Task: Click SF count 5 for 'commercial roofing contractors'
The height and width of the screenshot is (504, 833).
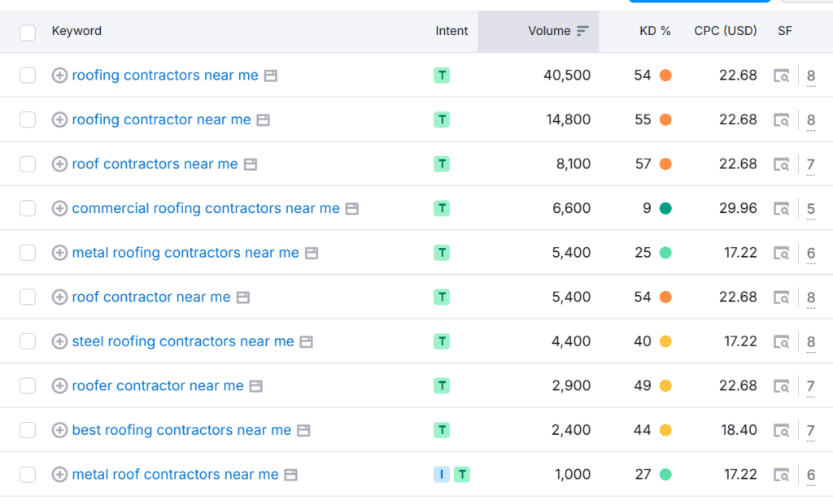Action: pos(811,209)
